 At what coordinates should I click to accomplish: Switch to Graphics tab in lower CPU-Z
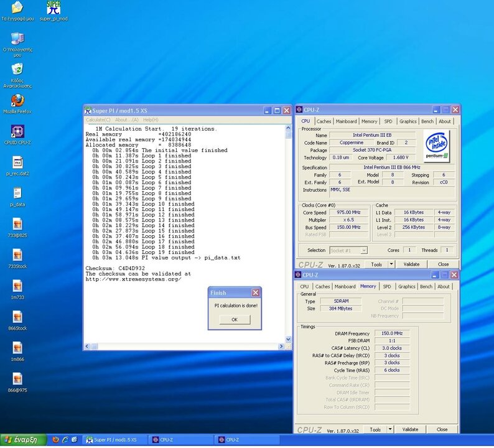[x=407, y=286]
